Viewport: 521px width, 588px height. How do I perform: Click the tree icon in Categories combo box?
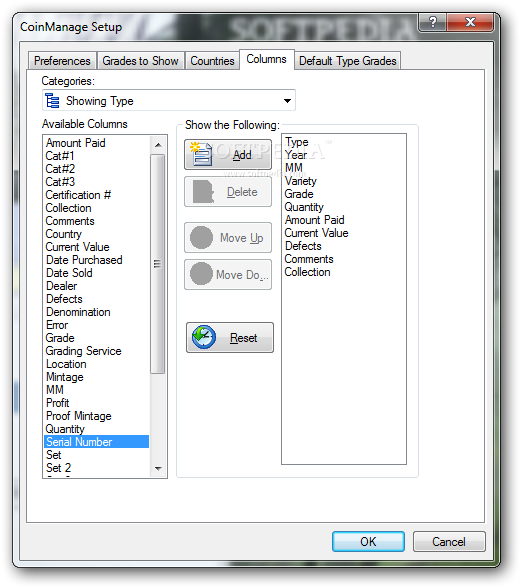52,100
